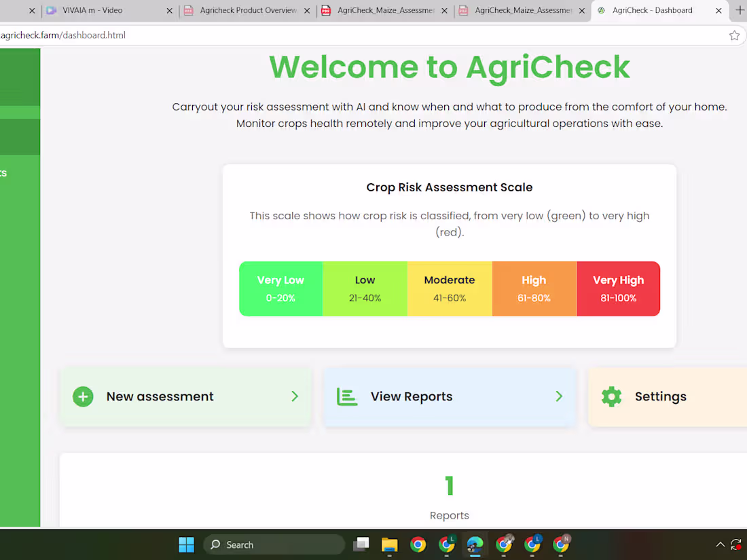
Task: Click the taskbar Search box
Action: point(274,544)
